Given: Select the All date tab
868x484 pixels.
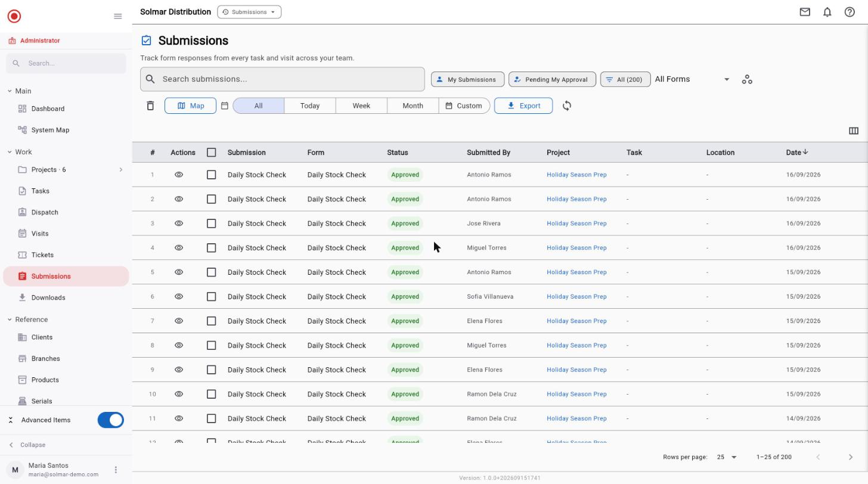Looking at the screenshot, I should (258, 106).
